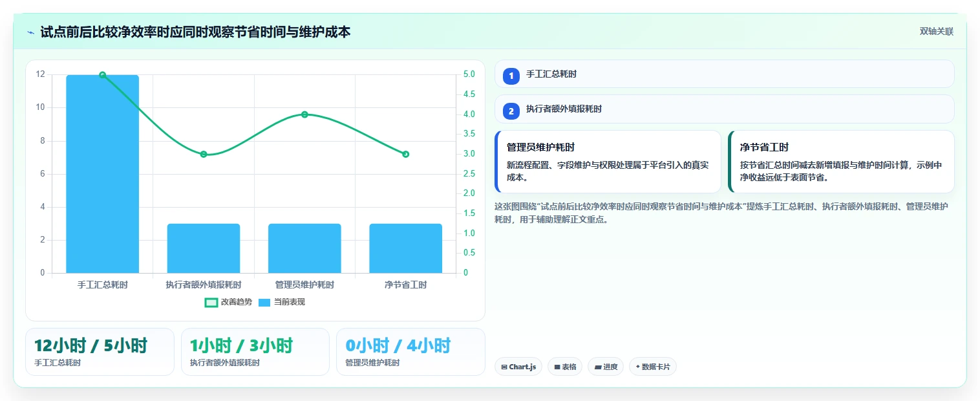The width and height of the screenshot is (980, 401).
Task: Toggle the 当前表现 legend item
Action: point(281,302)
